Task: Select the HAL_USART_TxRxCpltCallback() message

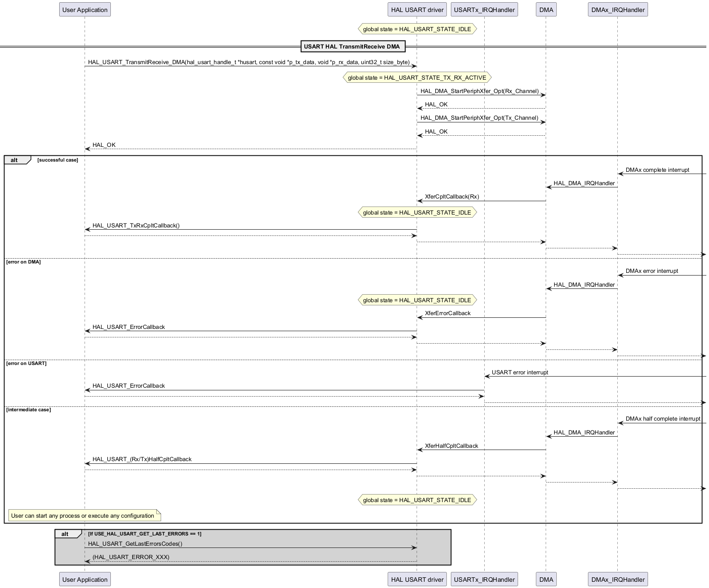Action: [x=136, y=226]
